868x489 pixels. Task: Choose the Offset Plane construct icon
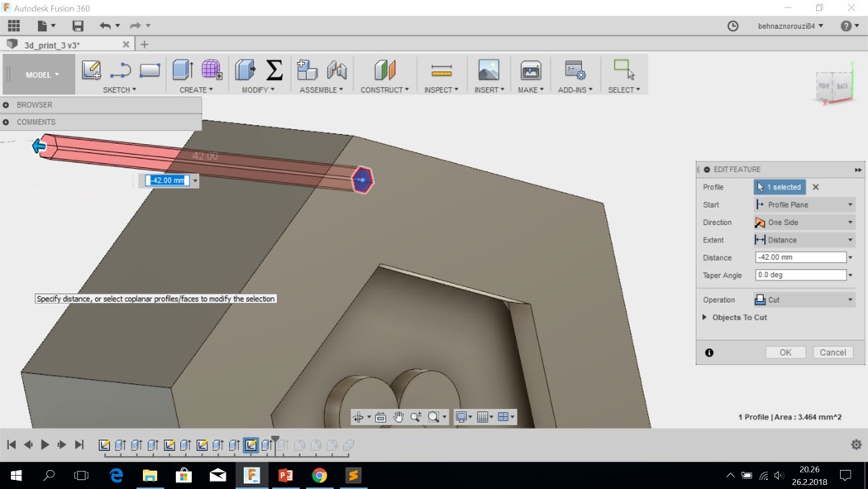click(x=384, y=70)
